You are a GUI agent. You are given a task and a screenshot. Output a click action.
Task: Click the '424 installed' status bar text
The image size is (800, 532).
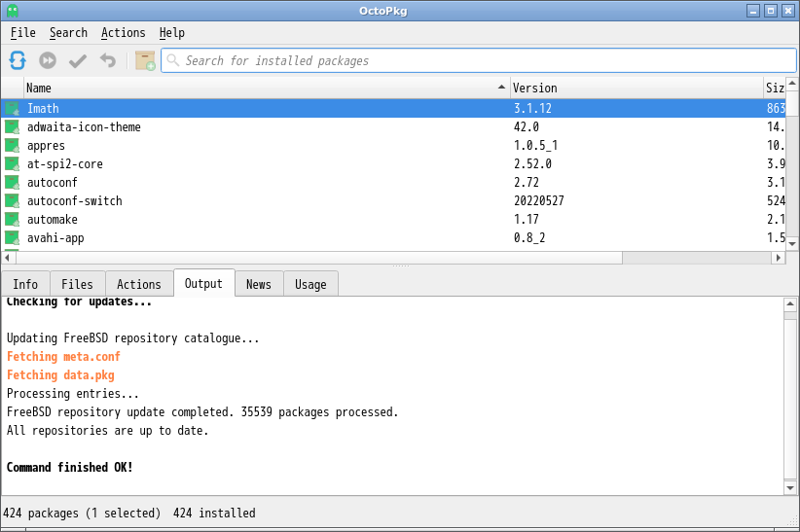[x=214, y=514]
